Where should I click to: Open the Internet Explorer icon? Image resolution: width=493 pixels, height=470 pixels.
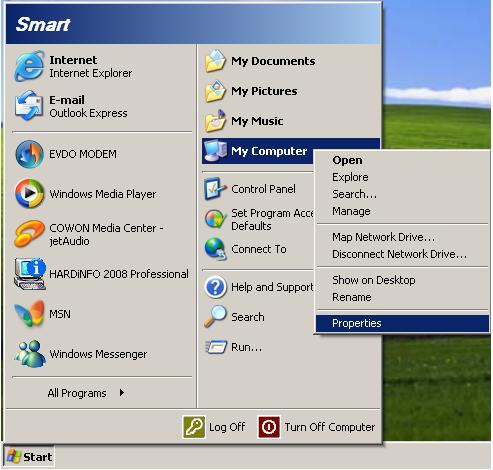[29, 66]
